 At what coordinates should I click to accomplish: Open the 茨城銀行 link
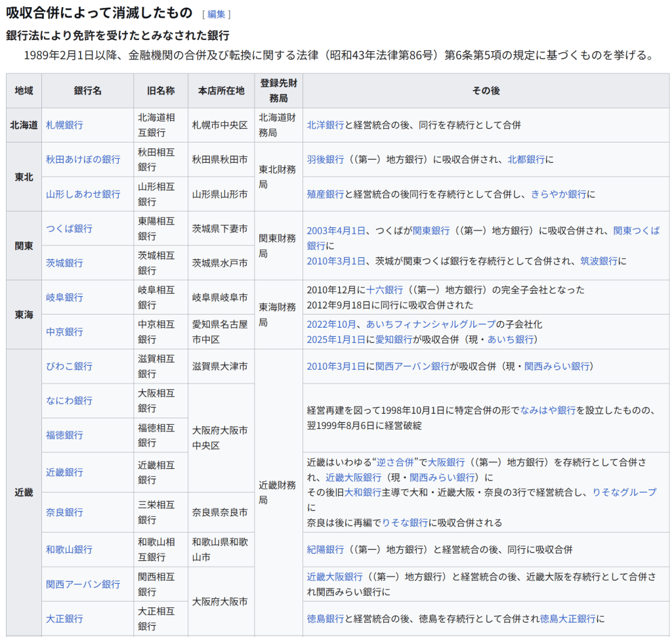point(64,263)
